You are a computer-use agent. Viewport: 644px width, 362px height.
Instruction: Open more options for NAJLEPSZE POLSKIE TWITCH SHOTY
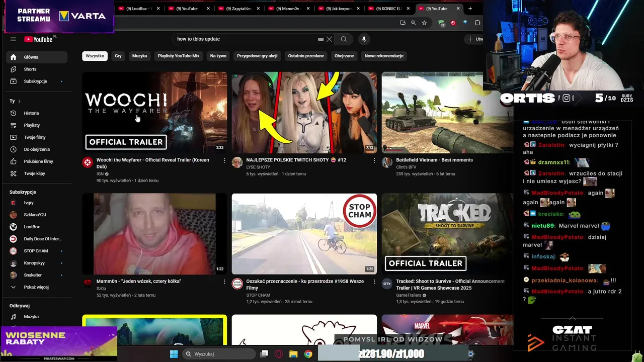tap(374, 160)
